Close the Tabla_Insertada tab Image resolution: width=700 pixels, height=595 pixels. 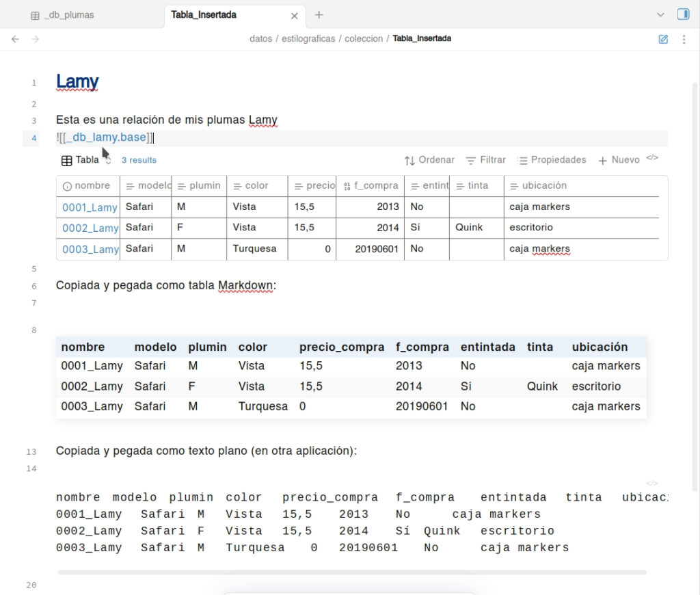(295, 15)
